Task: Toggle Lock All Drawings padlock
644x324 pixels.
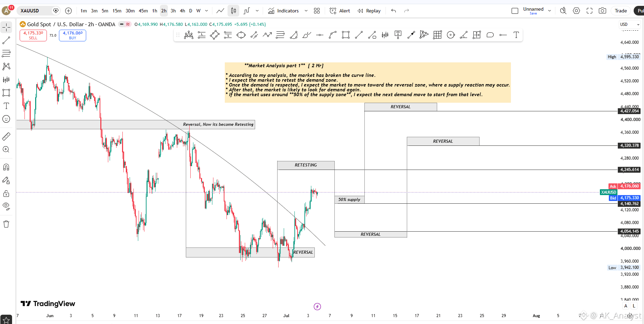Action: click(6, 193)
